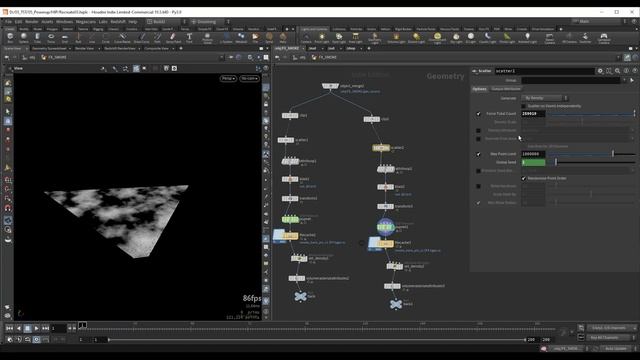Viewport: 640px width, 360px height.
Task: Open the Help menu
Action: [133, 22]
